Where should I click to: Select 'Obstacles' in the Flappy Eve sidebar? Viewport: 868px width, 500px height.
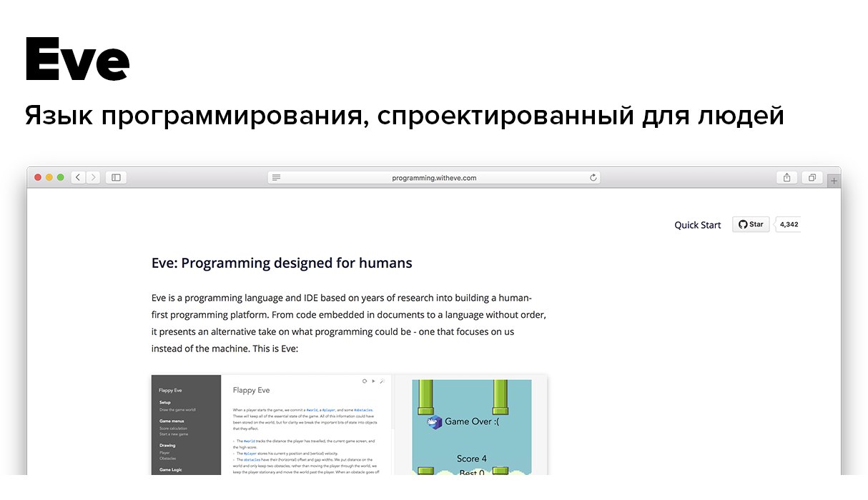click(x=168, y=459)
